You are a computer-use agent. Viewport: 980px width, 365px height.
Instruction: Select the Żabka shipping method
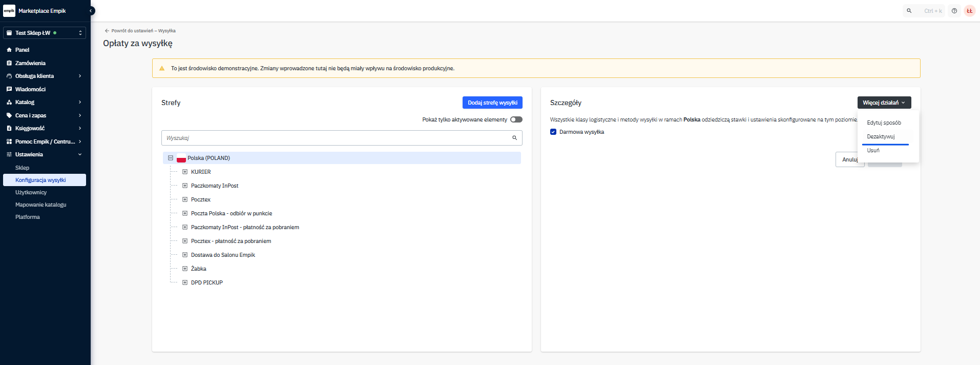pos(199,269)
